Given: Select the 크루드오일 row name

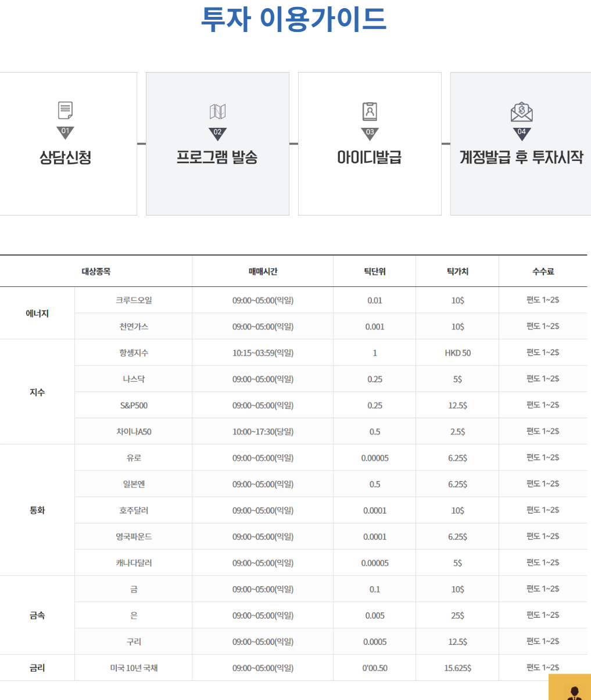Looking at the screenshot, I should (x=134, y=300).
